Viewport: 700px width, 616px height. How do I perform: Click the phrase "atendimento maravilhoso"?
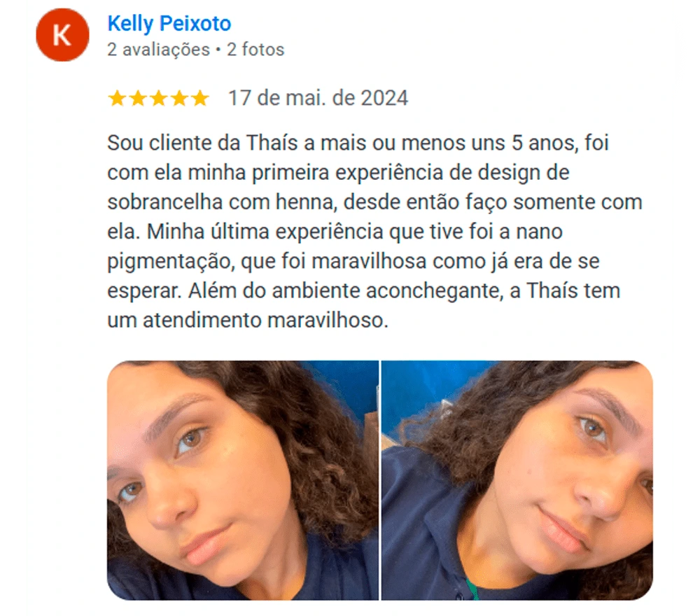[x=265, y=321]
